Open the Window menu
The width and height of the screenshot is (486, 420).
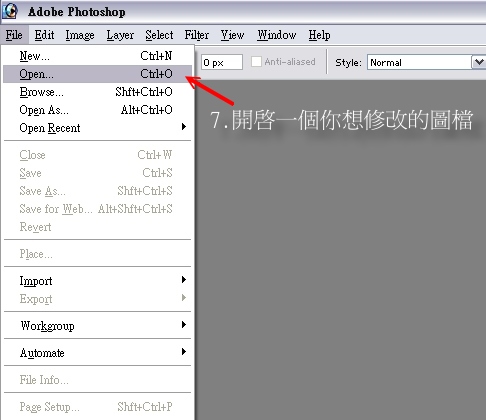coord(277,35)
